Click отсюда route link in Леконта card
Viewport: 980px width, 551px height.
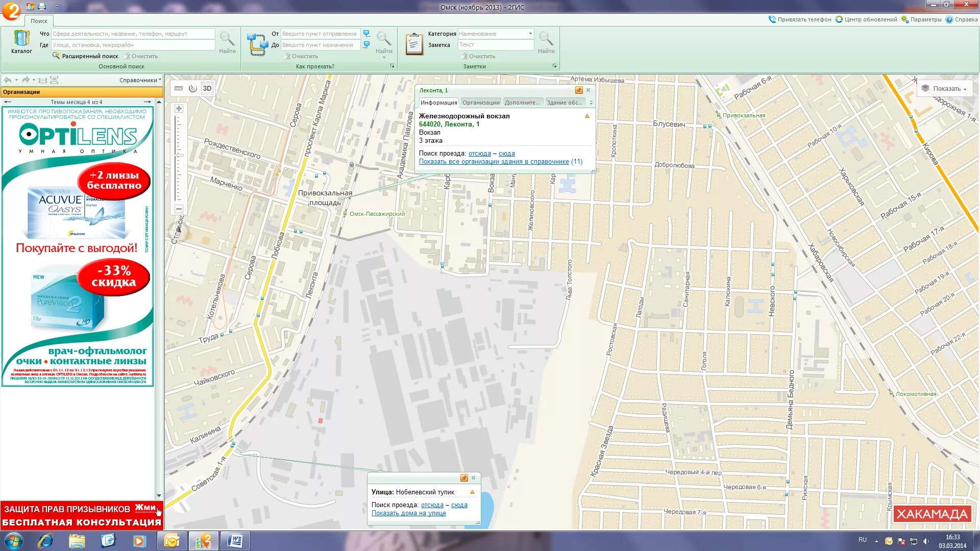click(480, 153)
